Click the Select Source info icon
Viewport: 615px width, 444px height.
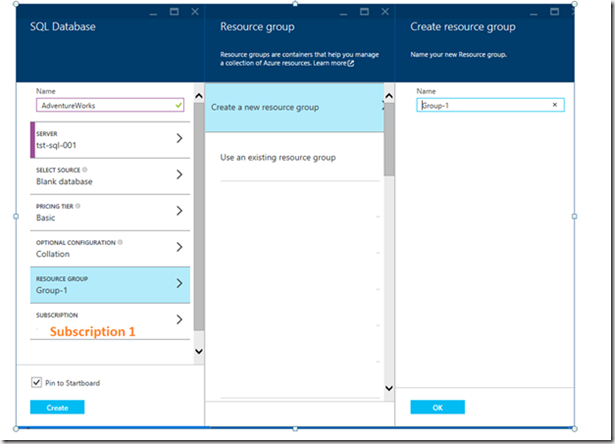(x=85, y=170)
